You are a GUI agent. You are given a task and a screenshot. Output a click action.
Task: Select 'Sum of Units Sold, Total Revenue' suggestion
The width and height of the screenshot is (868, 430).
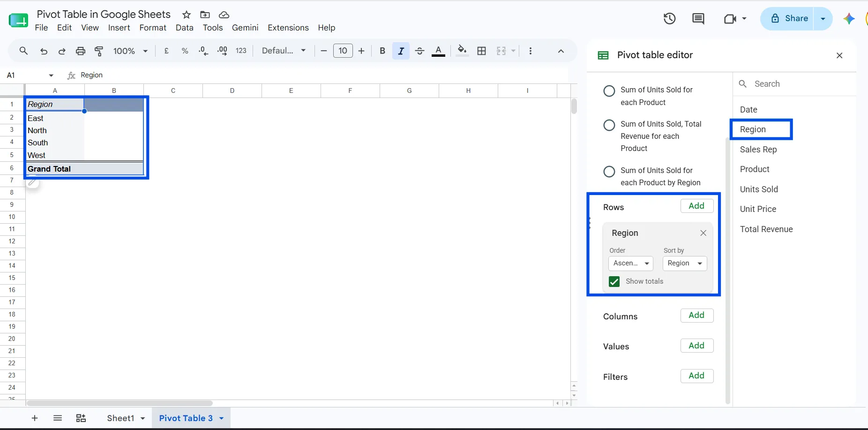pos(609,125)
